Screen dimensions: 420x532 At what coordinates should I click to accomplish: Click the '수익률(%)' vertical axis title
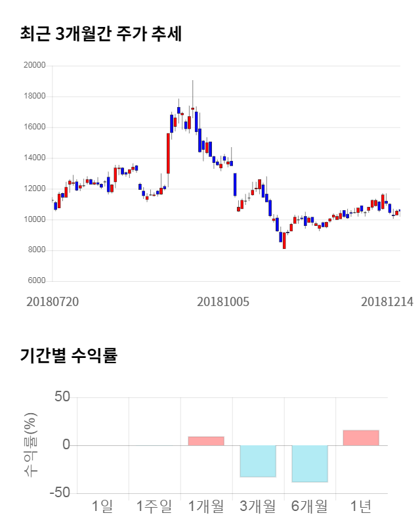point(31,445)
